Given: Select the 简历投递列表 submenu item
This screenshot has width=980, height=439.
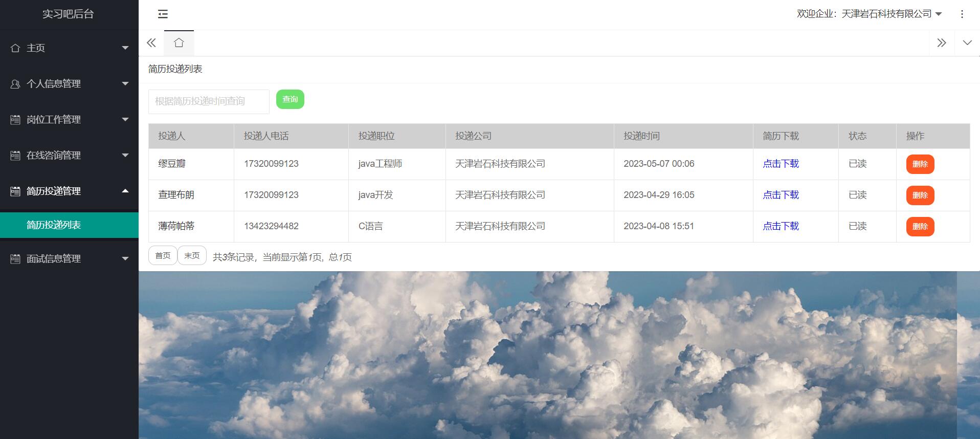Looking at the screenshot, I should point(69,225).
